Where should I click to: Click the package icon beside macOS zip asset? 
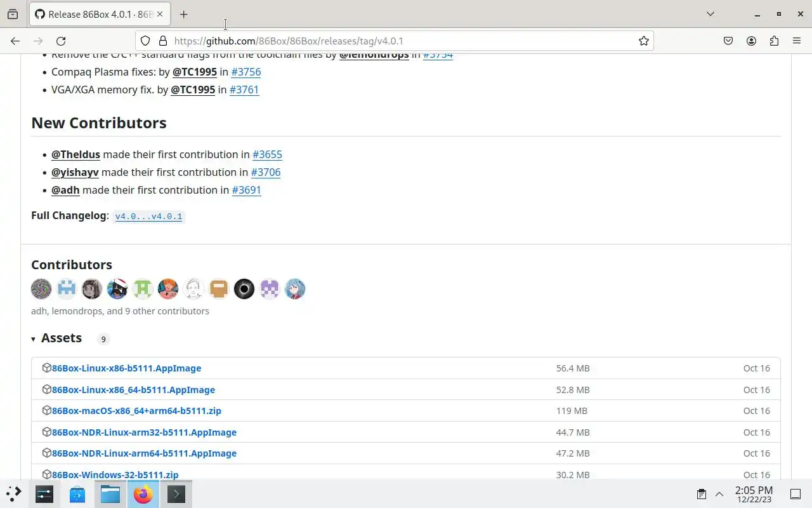[46, 410]
